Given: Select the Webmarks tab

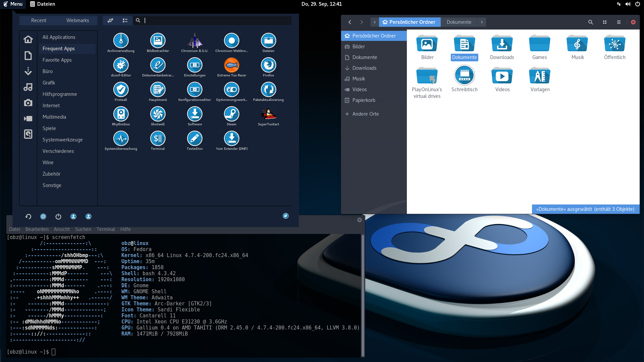Looking at the screenshot, I should pos(77,20).
